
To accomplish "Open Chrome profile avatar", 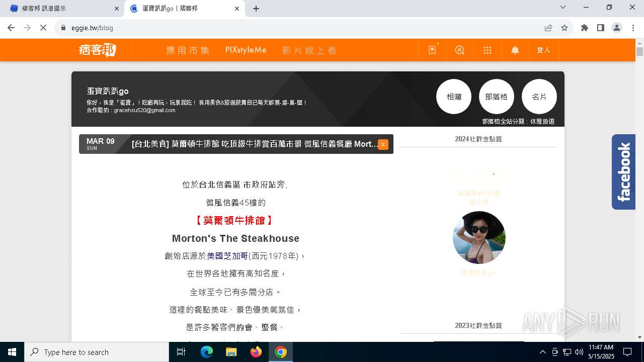I will [617, 28].
